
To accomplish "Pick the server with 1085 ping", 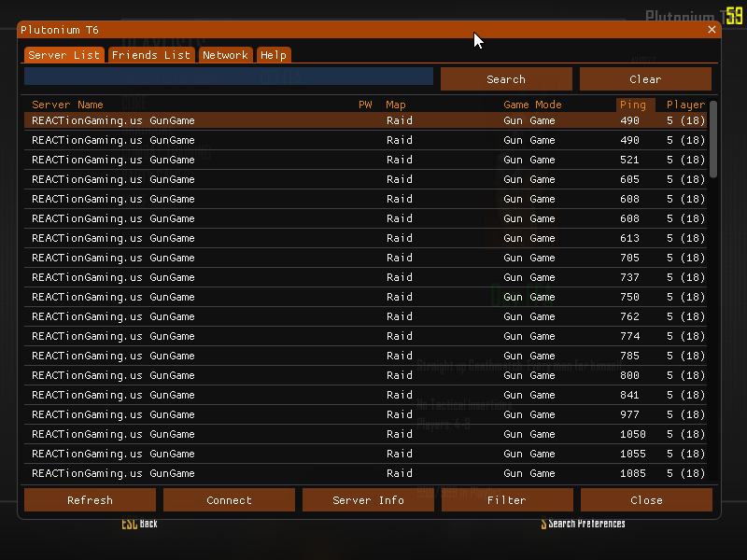I will pos(364,473).
